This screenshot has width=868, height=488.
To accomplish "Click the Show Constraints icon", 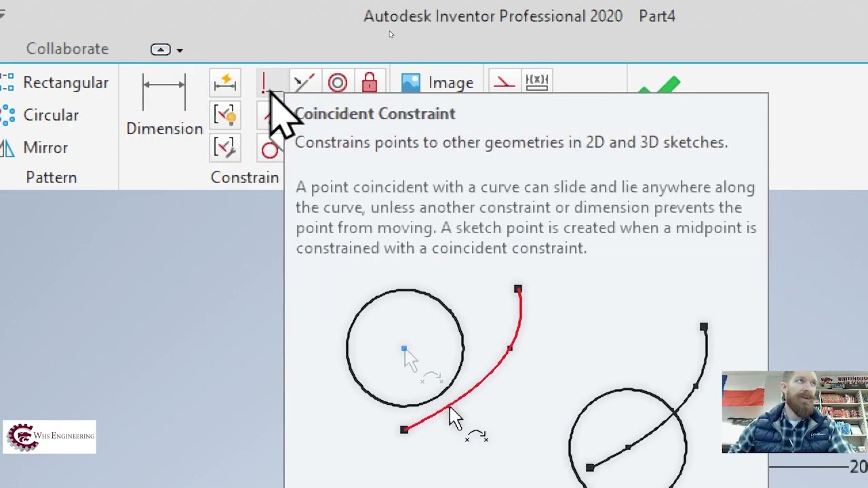I will 224,116.
